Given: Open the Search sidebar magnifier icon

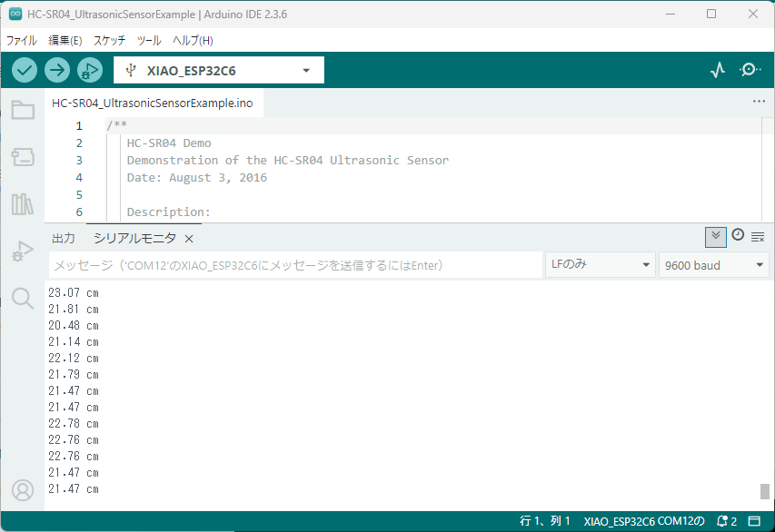Looking at the screenshot, I should pos(23,298).
